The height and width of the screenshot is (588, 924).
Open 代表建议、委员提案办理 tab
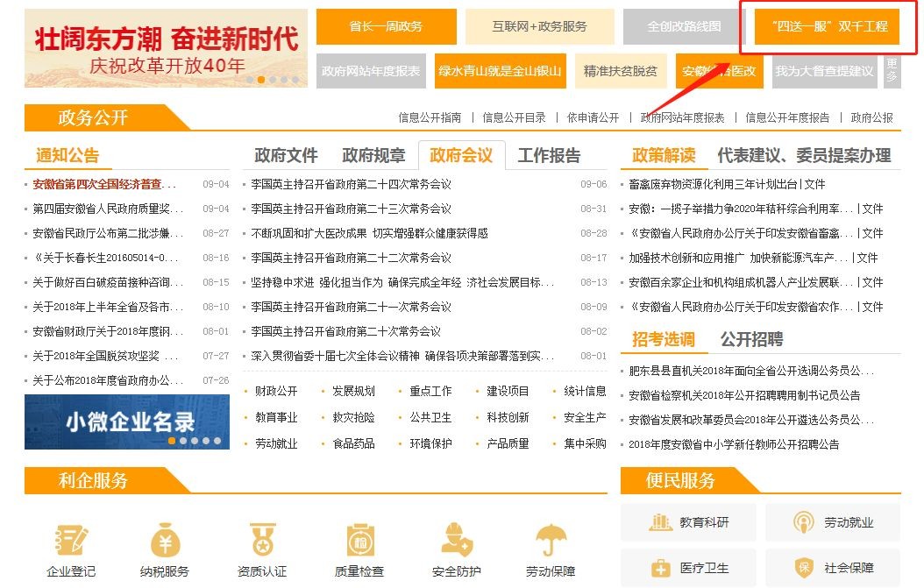(x=804, y=156)
